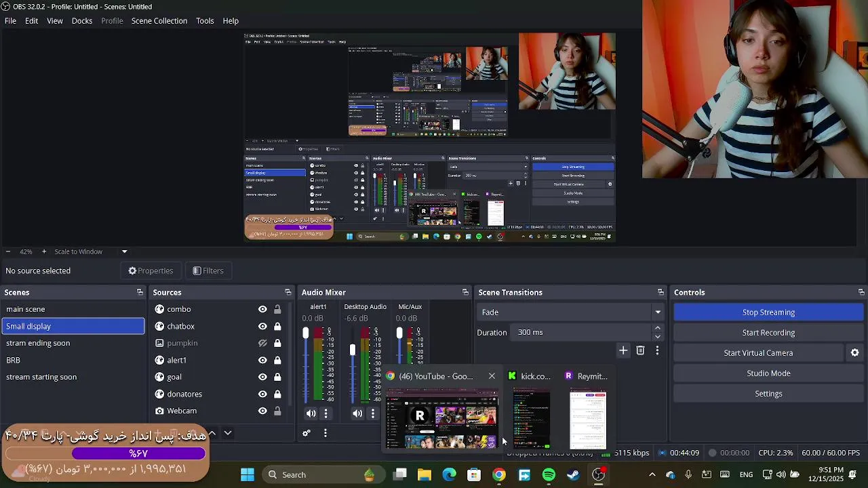Open the Edit menu

click(32, 21)
